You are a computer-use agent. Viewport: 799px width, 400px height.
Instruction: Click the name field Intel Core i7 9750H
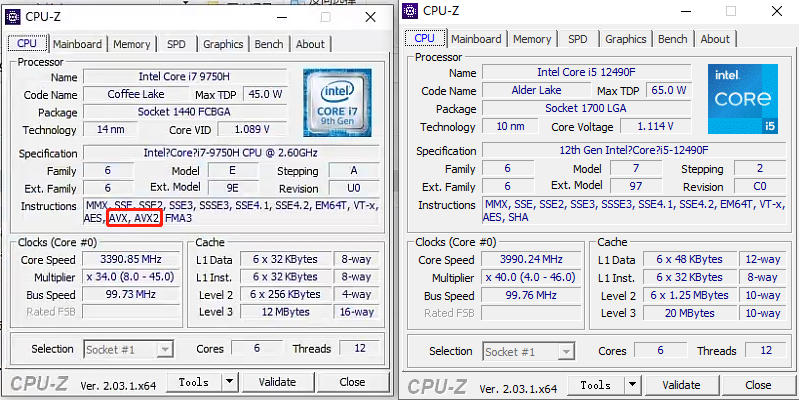[185, 77]
